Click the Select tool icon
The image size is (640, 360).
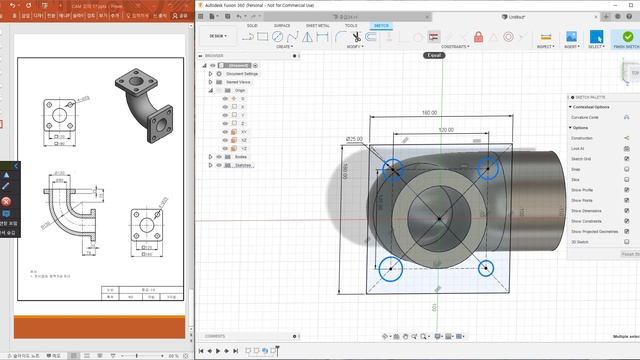click(596, 37)
